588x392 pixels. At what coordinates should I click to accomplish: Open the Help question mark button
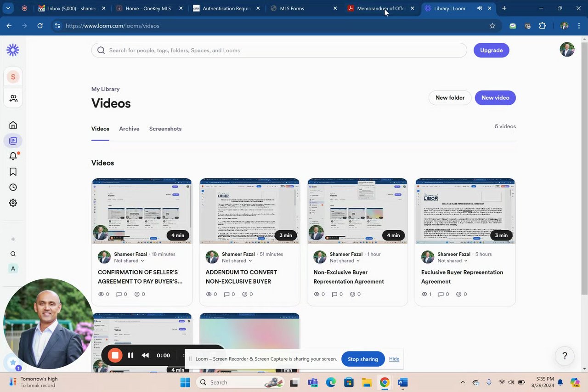[565, 356]
